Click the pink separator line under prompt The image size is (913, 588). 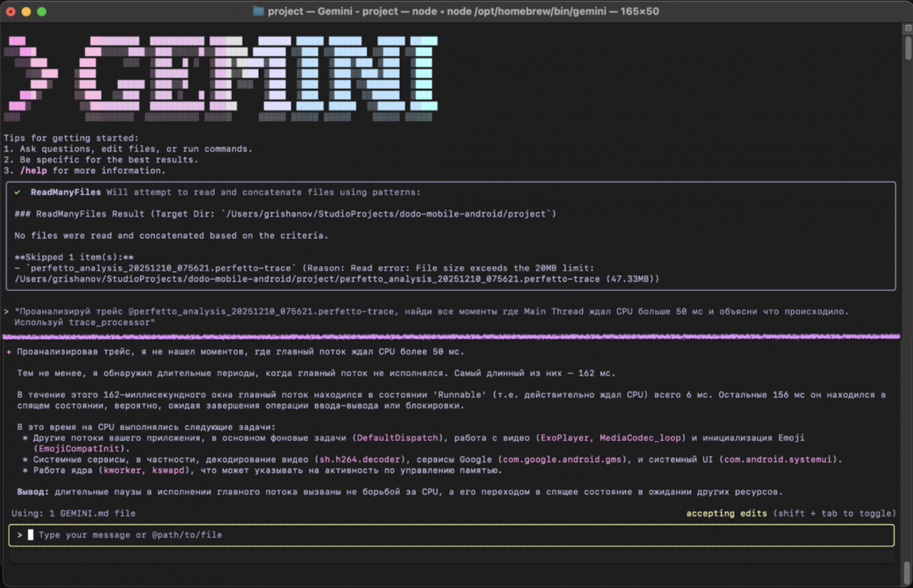[x=451, y=337]
